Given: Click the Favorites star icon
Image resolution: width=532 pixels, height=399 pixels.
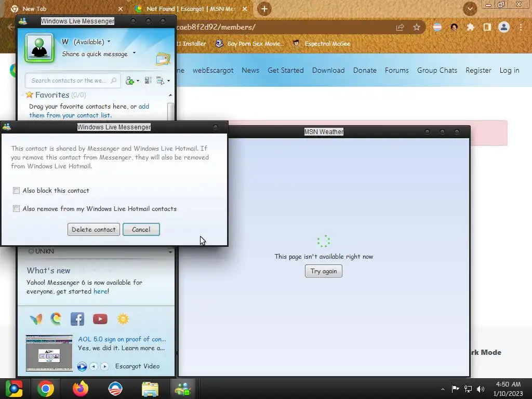Looking at the screenshot, I should click(29, 95).
